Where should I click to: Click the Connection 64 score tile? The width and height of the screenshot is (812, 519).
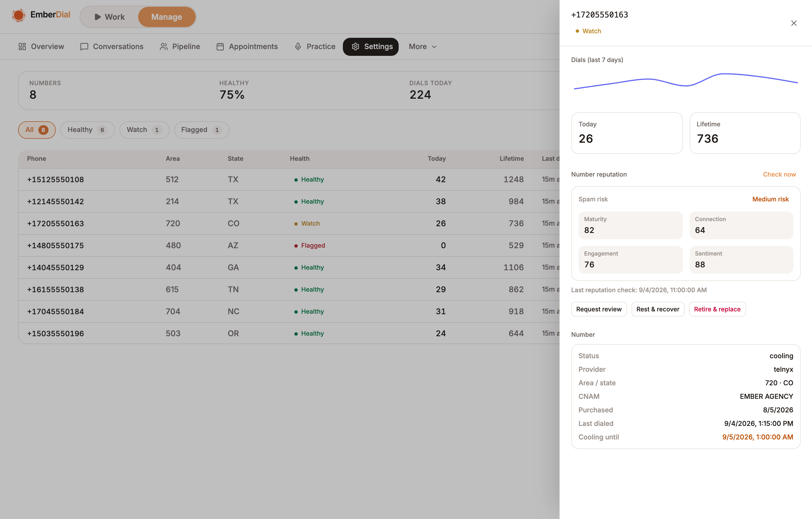point(741,225)
